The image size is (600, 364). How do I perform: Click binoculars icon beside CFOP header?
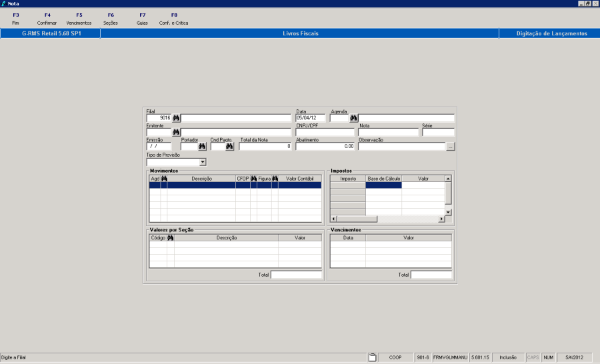254,179
